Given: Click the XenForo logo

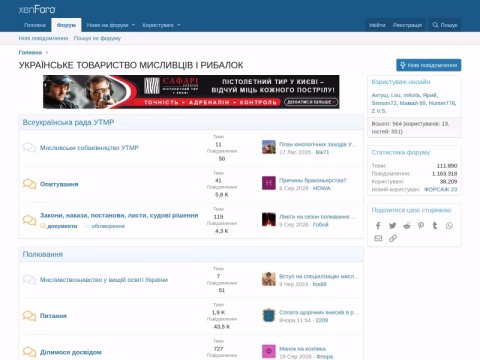Looking at the screenshot, I should pos(37,9).
